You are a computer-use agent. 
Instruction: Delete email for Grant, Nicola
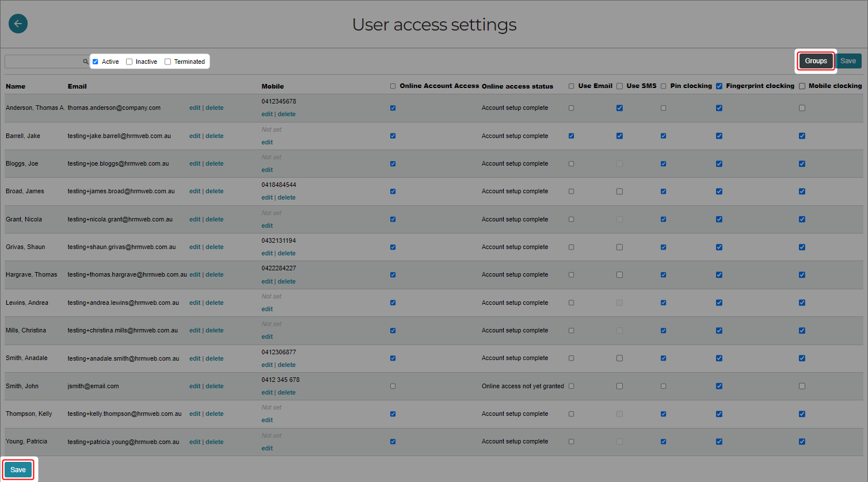click(x=214, y=220)
